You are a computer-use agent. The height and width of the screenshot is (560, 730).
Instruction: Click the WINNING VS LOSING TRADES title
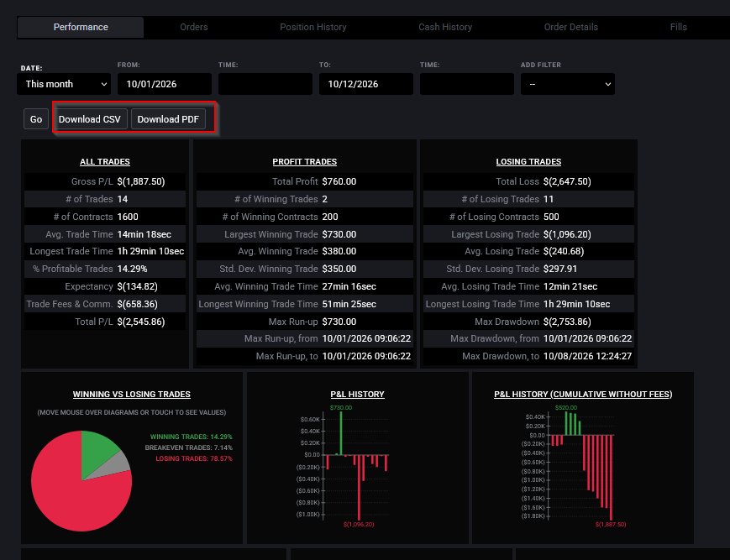tap(132, 394)
